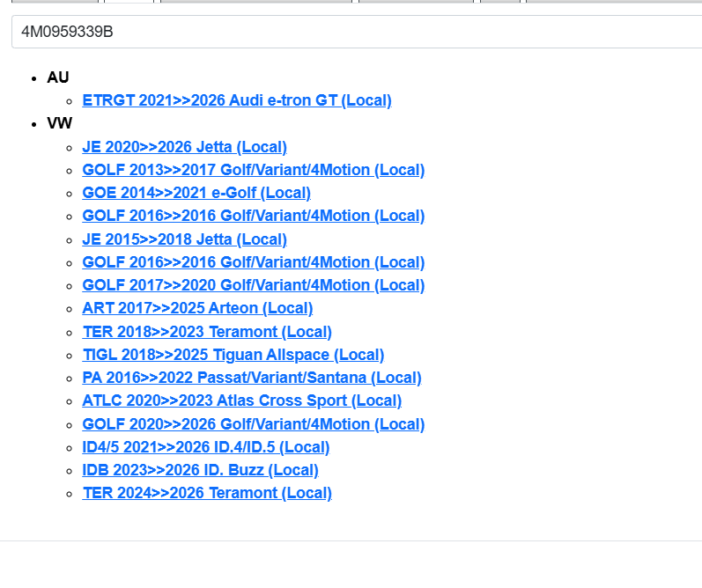Open GOLF 2020>>2026 Golf/Variant/4Motion link
The height and width of the screenshot is (588, 702).
(254, 424)
